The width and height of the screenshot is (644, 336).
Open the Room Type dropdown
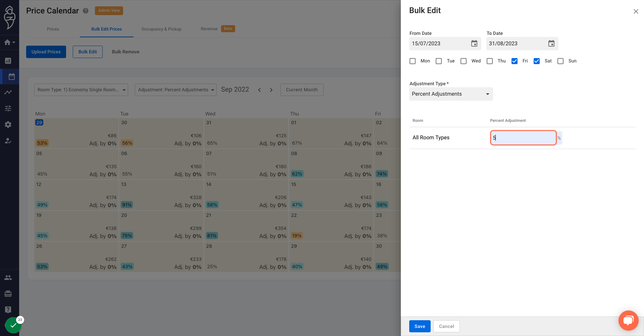coord(81,90)
